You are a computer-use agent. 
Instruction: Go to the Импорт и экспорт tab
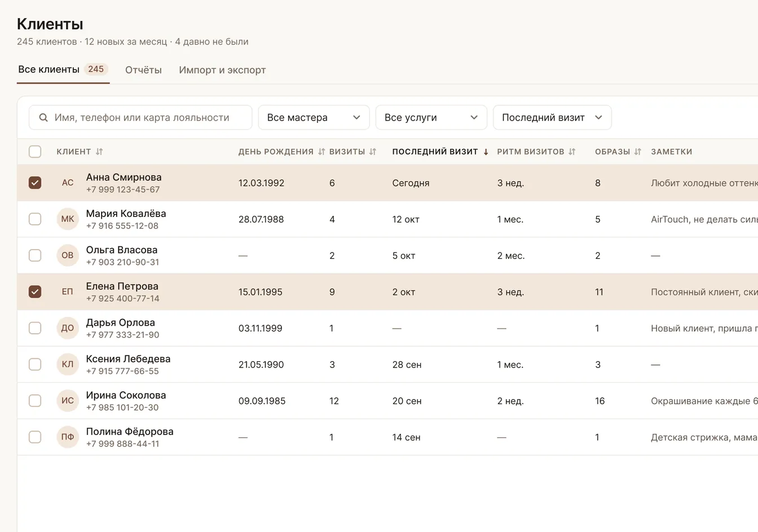tap(222, 70)
